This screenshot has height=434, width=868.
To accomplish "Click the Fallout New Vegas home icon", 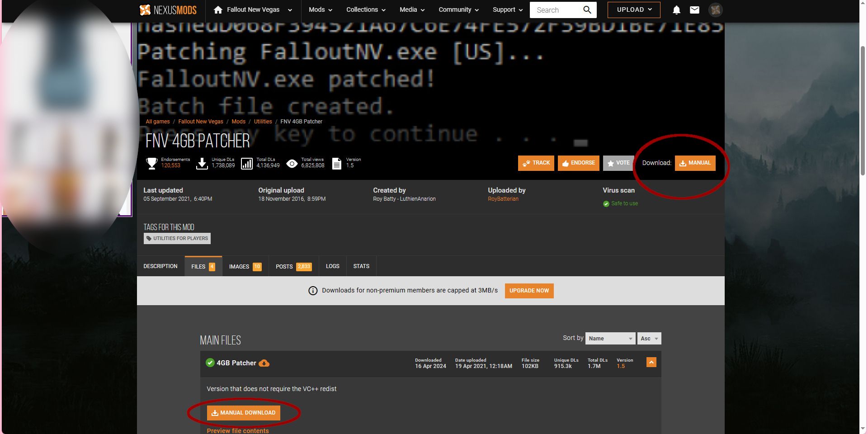I will pos(218,9).
